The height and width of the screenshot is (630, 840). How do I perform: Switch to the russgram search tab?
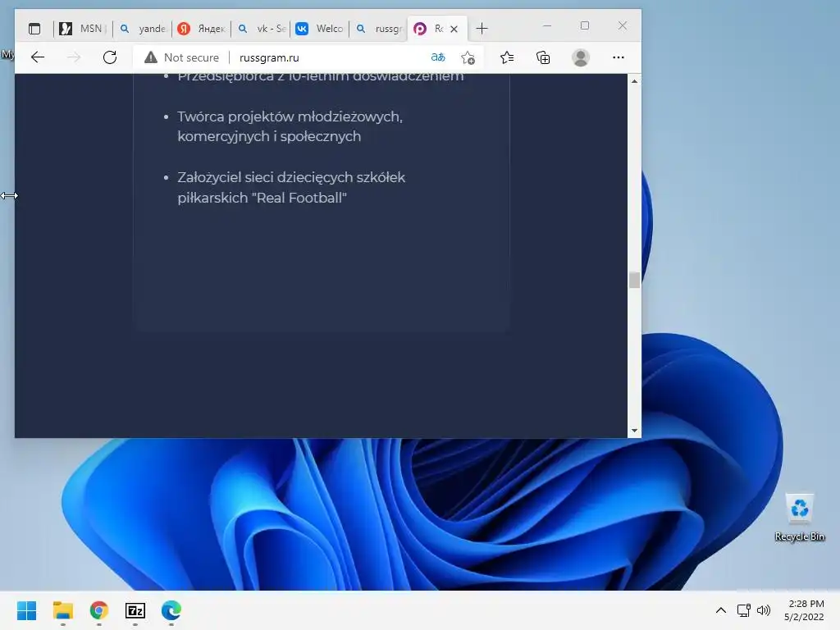tap(379, 29)
